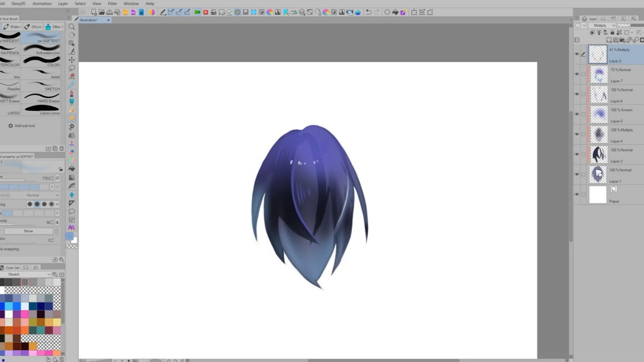Select the Pen tool in tool palette
Viewport: 644px width, 362px height.
coord(72,94)
